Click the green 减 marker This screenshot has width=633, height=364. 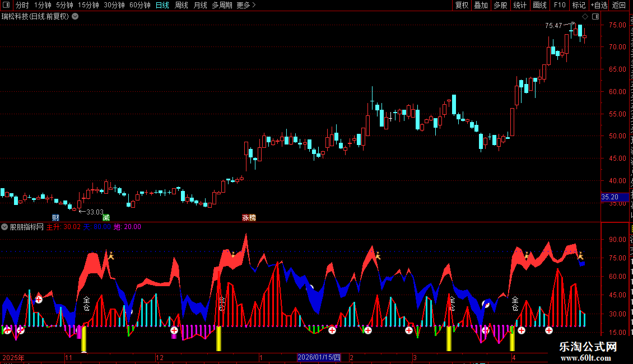(x=106, y=217)
